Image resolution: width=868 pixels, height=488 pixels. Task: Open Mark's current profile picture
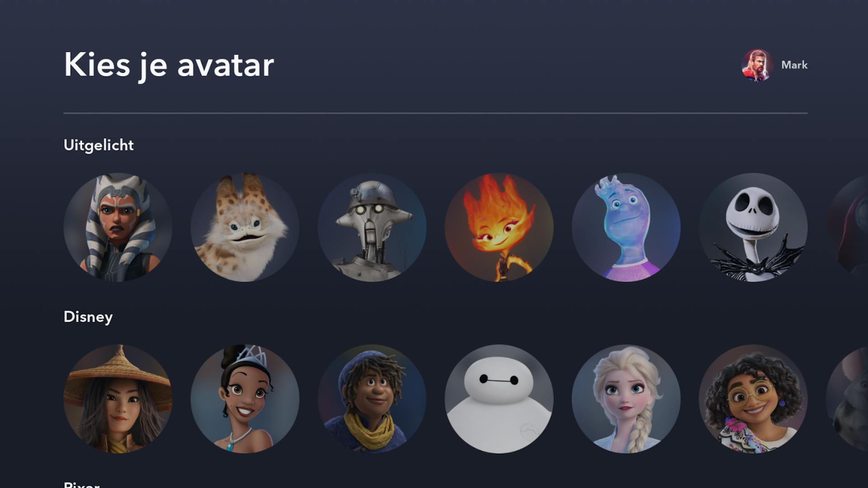coord(757,65)
